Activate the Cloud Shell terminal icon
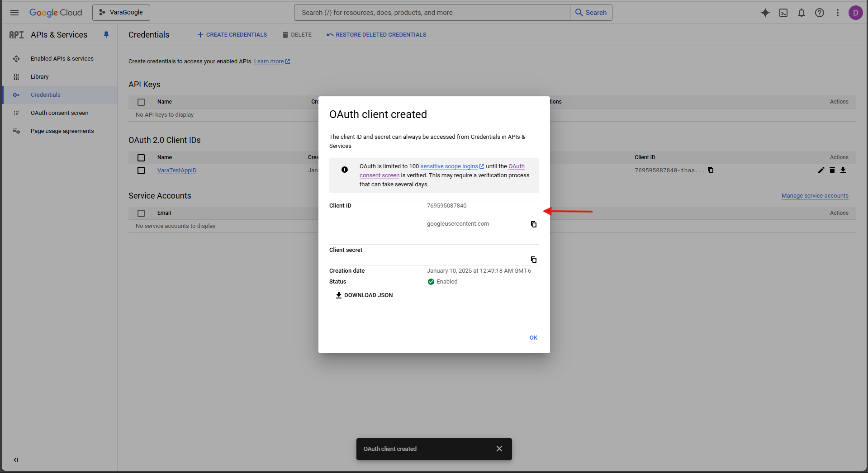Screen dimensions: 868x473 pyautogui.click(x=783, y=13)
